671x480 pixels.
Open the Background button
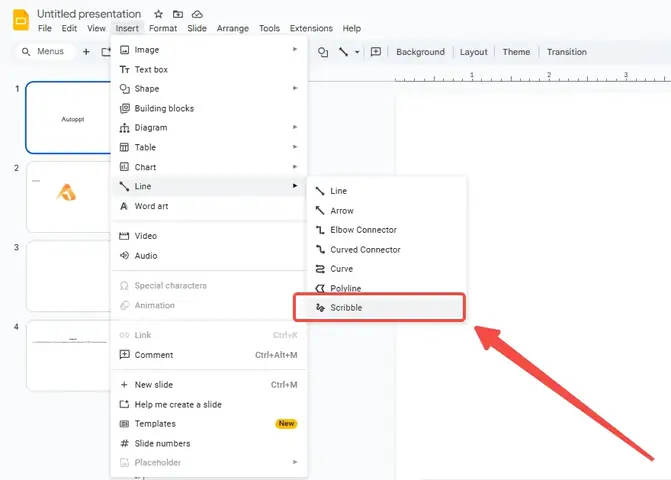pos(420,52)
